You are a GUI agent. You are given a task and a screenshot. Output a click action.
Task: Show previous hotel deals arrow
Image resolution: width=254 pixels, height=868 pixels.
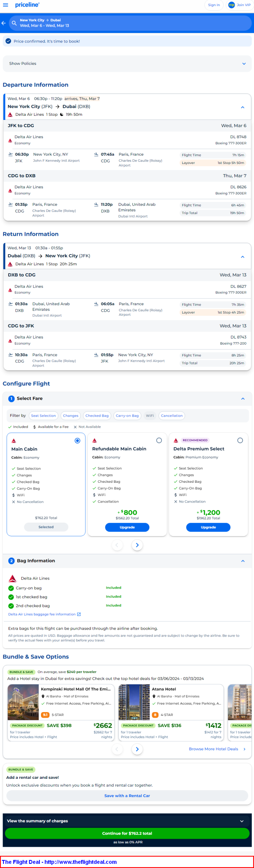coord(117,749)
